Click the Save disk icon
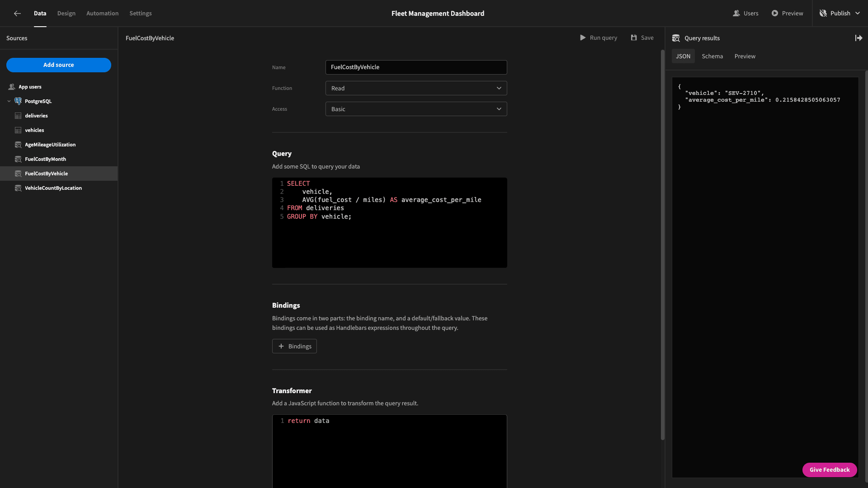 (x=634, y=38)
